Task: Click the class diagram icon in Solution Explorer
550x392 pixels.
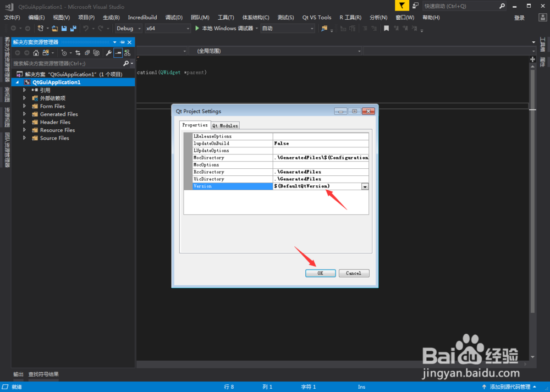Action: 128,53
